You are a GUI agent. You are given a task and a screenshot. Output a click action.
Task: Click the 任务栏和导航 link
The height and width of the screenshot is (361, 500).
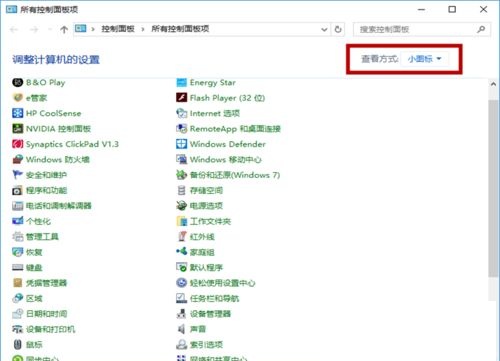pyautogui.click(x=214, y=298)
